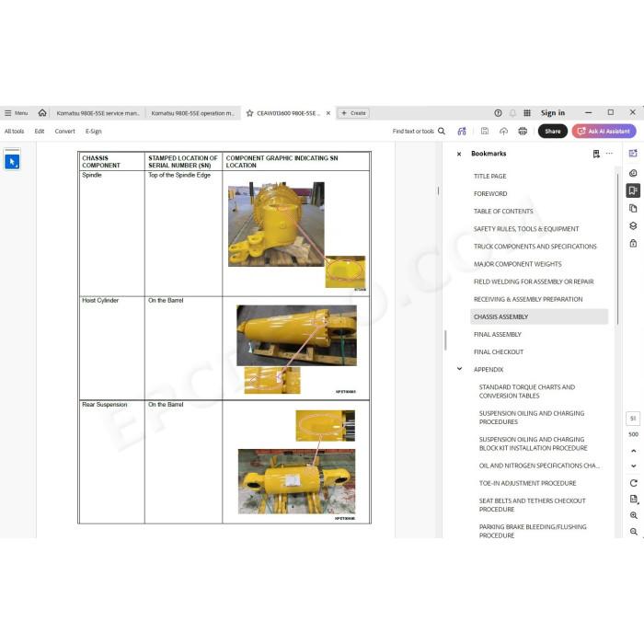Go to TRUCK COMPONENTS AND SPECIFICATIONS bookmark
This screenshot has height=644, width=644.
(x=535, y=247)
